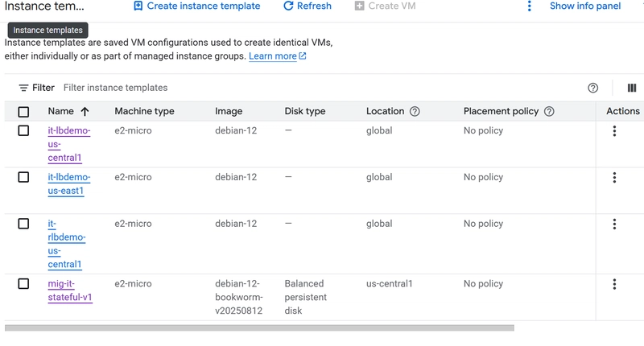The width and height of the screenshot is (644, 346).
Task: Open column display options icon
Action: pos(632,88)
